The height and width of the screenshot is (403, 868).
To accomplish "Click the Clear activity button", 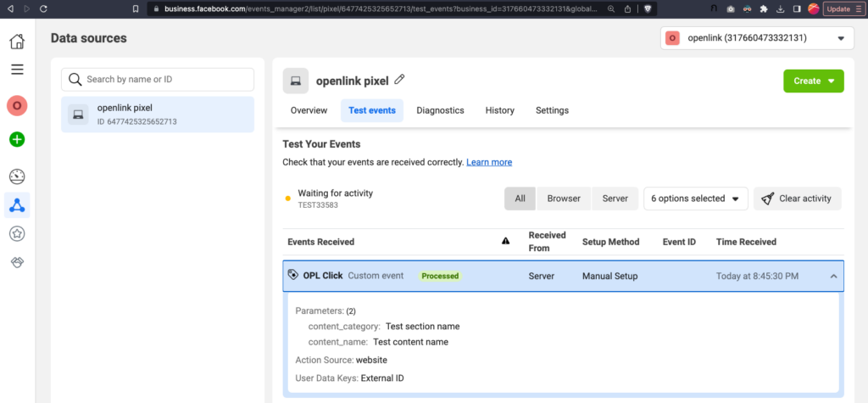I will click(797, 199).
